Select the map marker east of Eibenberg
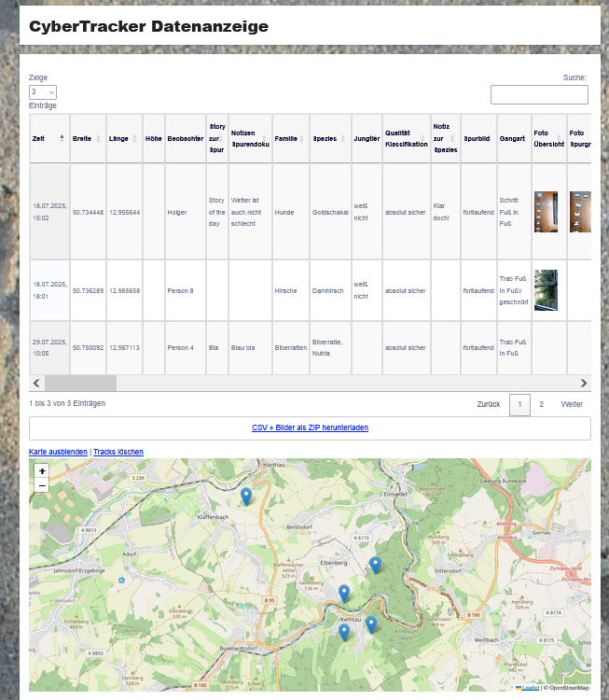609x700 pixels. click(375, 565)
